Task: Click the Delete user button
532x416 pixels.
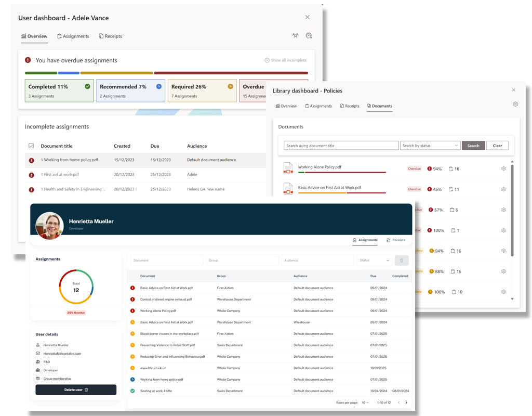Action: [x=76, y=389]
